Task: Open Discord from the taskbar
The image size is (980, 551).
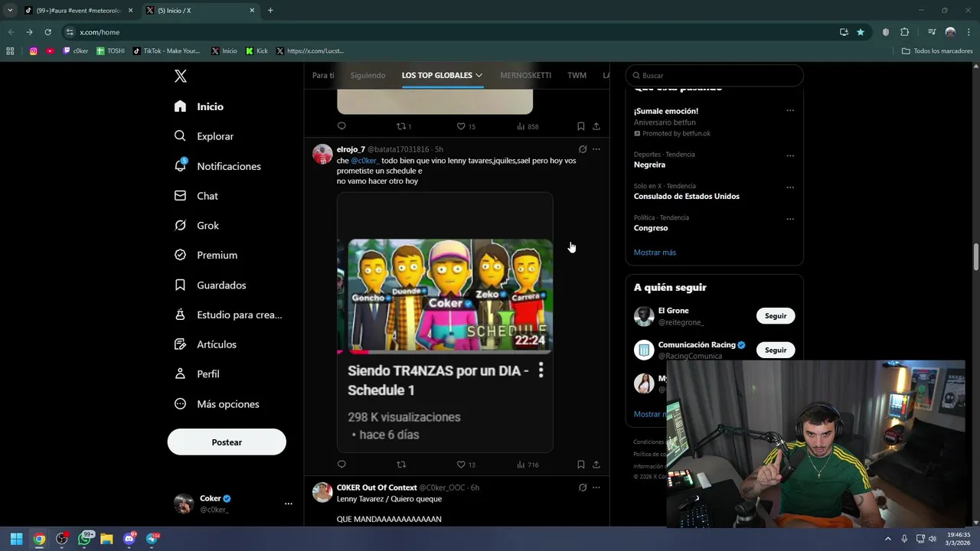Action: (129, 539)
